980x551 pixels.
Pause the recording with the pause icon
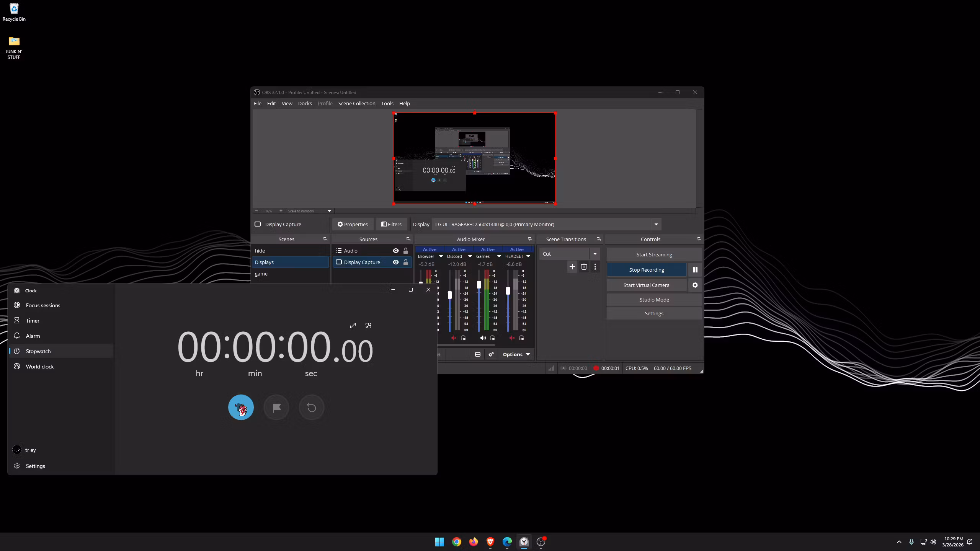coord(695,270)
